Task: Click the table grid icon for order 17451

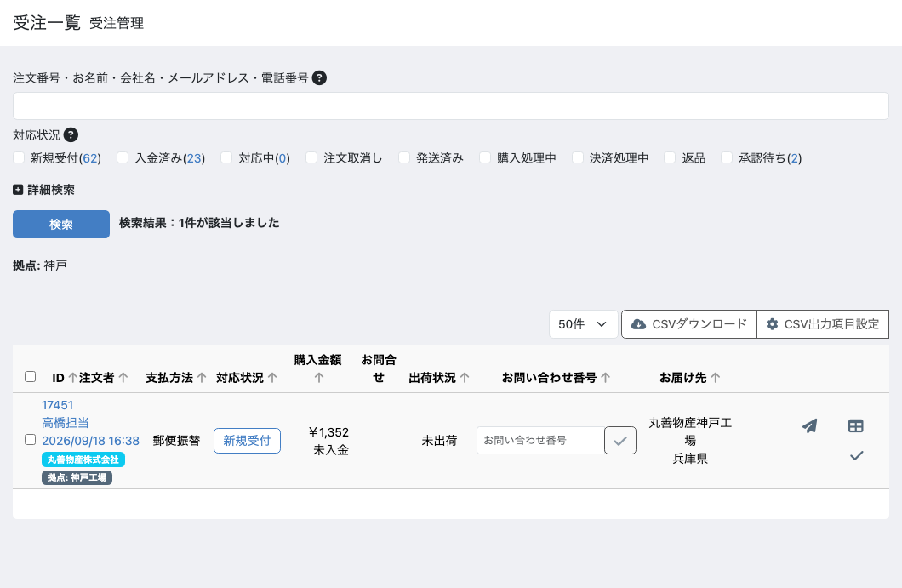Action: click(855, 425)
